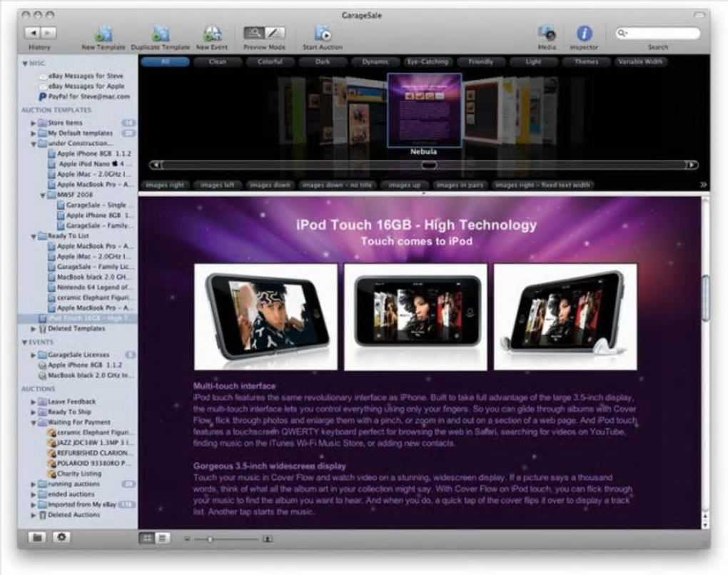Click the iPod with earbuds product image

pyautogui.click(x=565, y=317)
